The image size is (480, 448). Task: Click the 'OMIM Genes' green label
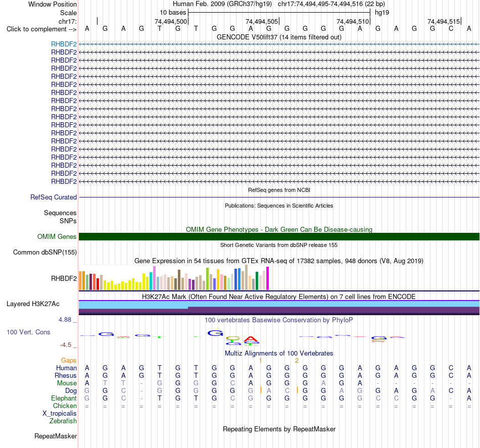(57, 236)
